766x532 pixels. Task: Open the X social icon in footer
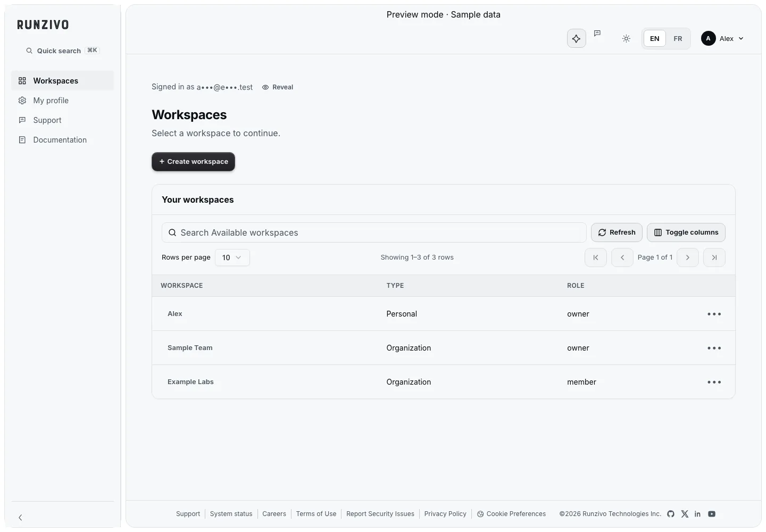(685, 514)
